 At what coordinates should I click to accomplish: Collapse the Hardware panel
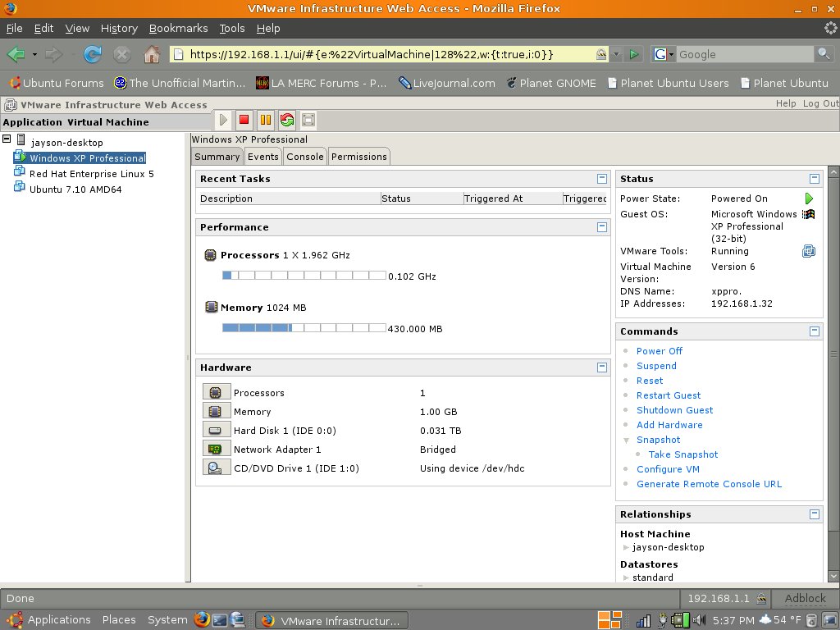coord(601,367)
